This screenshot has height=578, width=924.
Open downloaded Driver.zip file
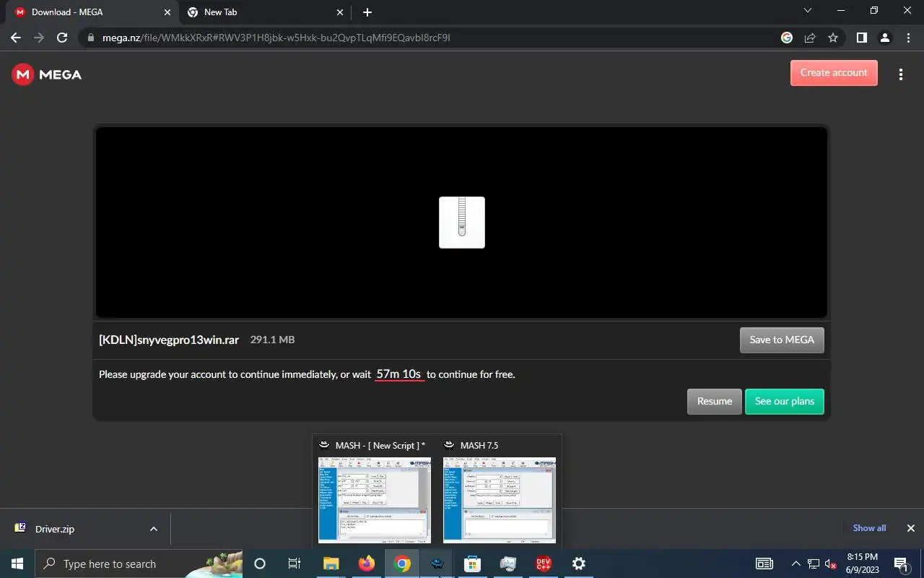55,529
